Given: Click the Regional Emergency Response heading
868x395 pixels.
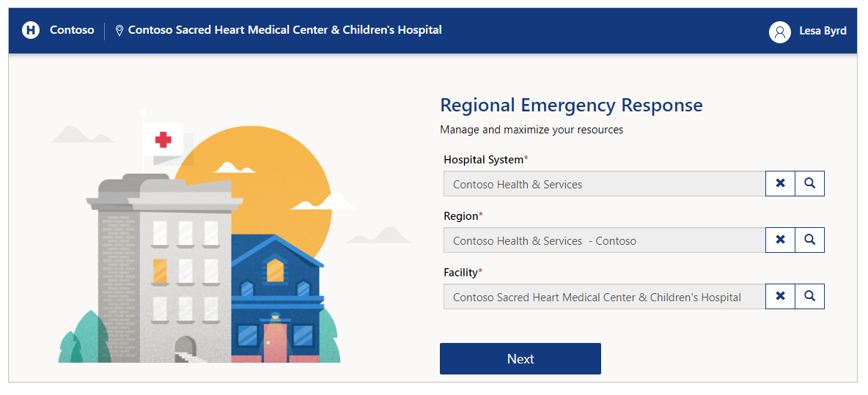Looking at the screenshot, I should coord(571,105).
